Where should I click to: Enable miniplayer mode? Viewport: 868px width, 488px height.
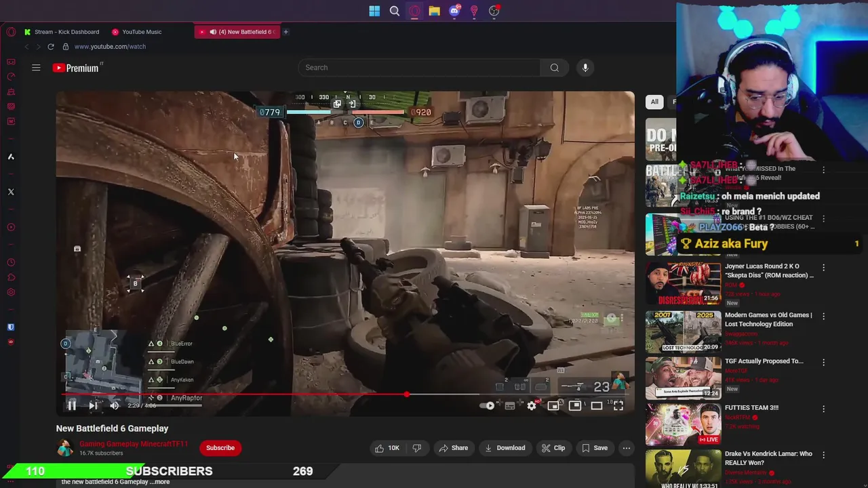[x=553, y=405]
